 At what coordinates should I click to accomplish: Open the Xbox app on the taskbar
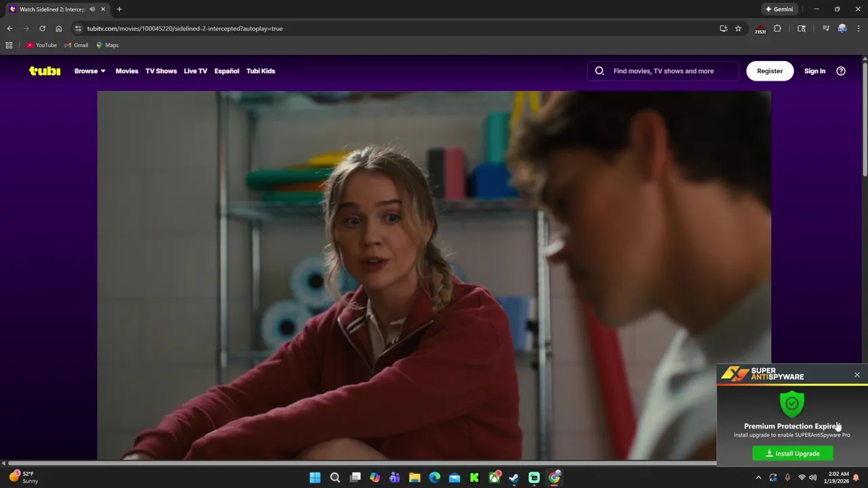[494, 477]
